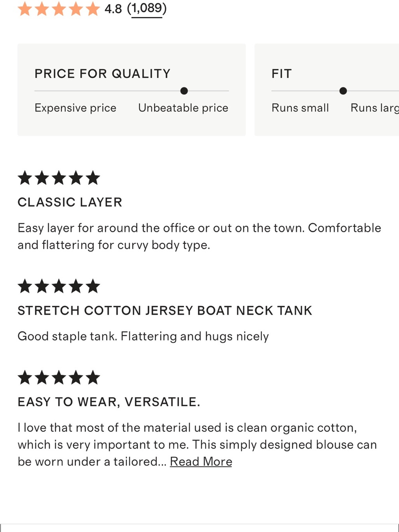Click the 4.8 average rating number
Image resolution: width=399 pixels, height=532 pixels.
coord(113,8)
